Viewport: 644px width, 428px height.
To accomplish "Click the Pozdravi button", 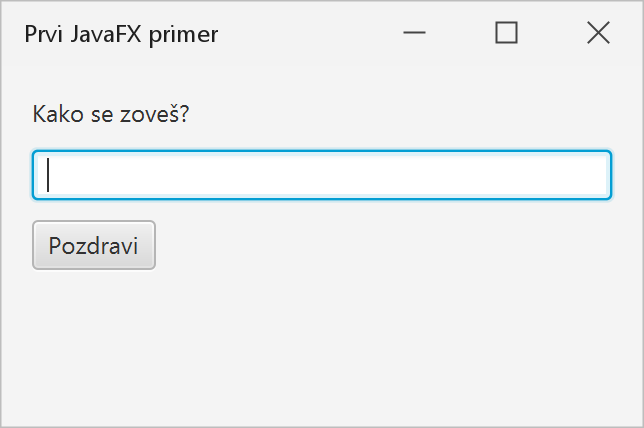I will pos(94,245).
